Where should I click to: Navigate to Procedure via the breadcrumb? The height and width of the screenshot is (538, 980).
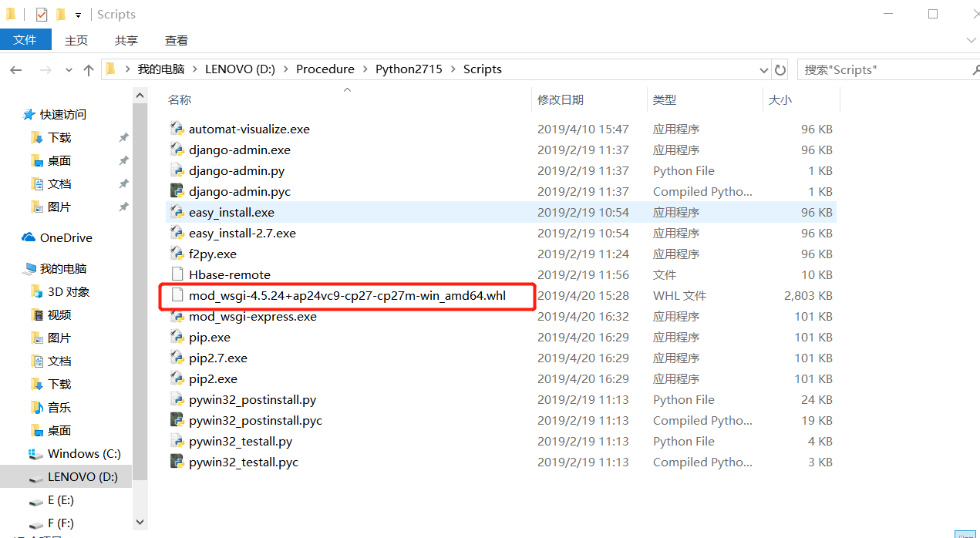(325, 69)
